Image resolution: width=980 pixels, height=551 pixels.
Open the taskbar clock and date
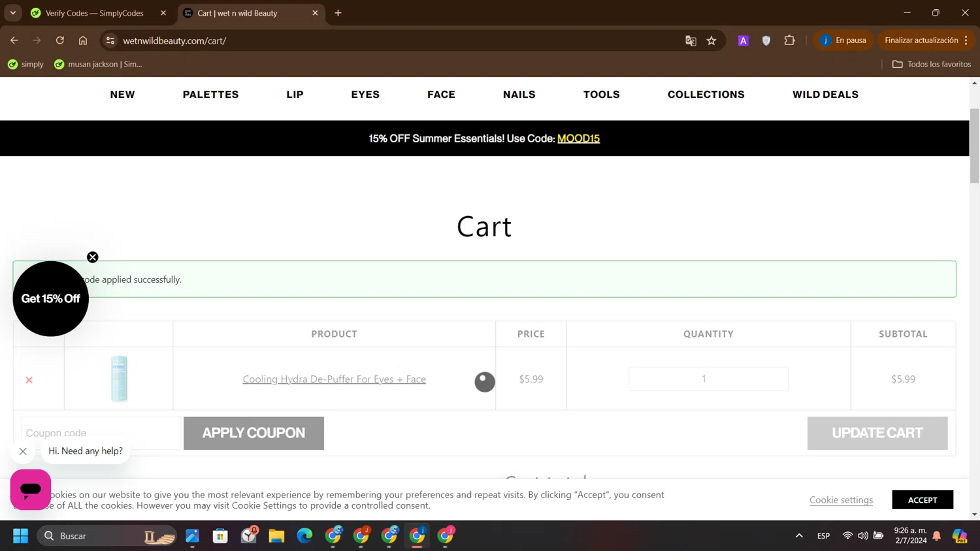(910, 536)
